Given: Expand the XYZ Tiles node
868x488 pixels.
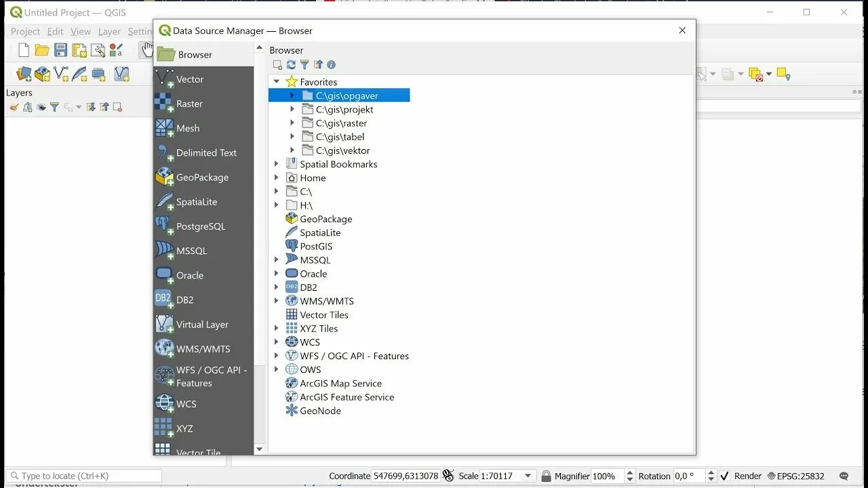Looking at the screenshot, I should (x=277, y=328).
